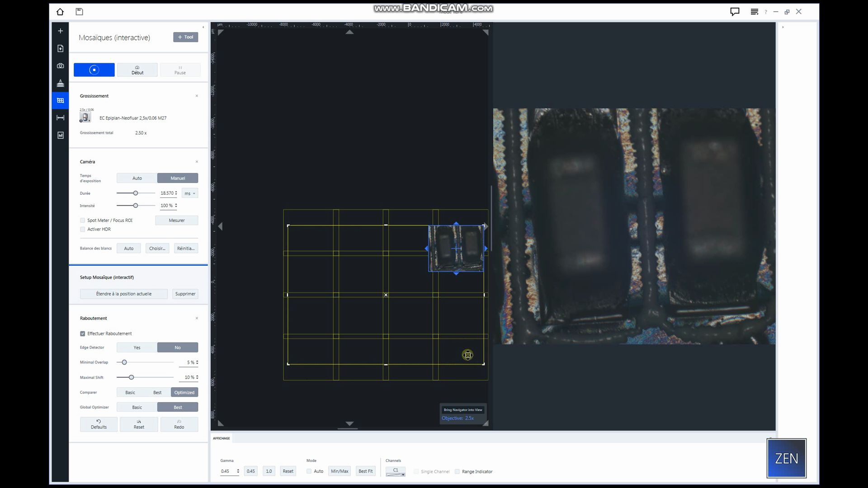Click Étendre à la position actuelle

pos(123,294)
